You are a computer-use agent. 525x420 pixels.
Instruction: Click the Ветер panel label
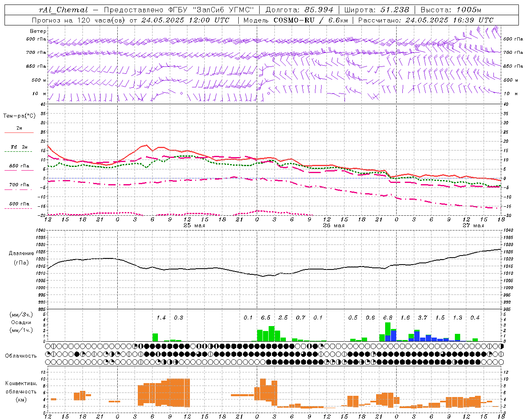[x=38, y=31]
